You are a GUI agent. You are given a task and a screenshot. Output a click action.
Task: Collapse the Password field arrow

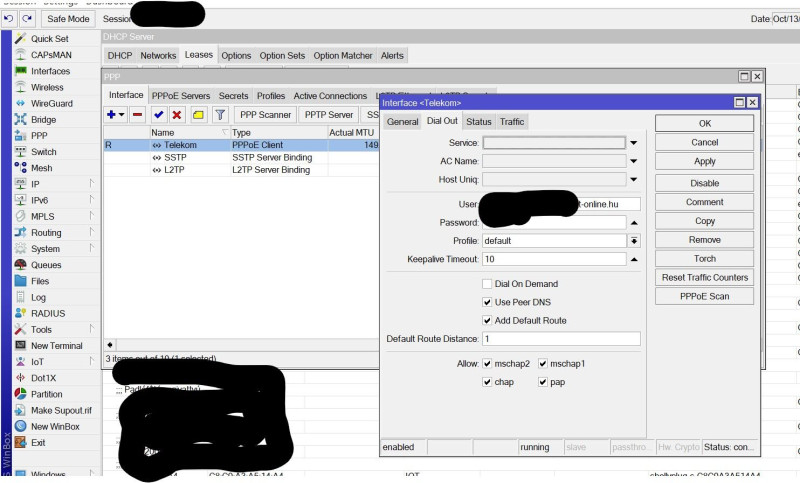point(634,222)
